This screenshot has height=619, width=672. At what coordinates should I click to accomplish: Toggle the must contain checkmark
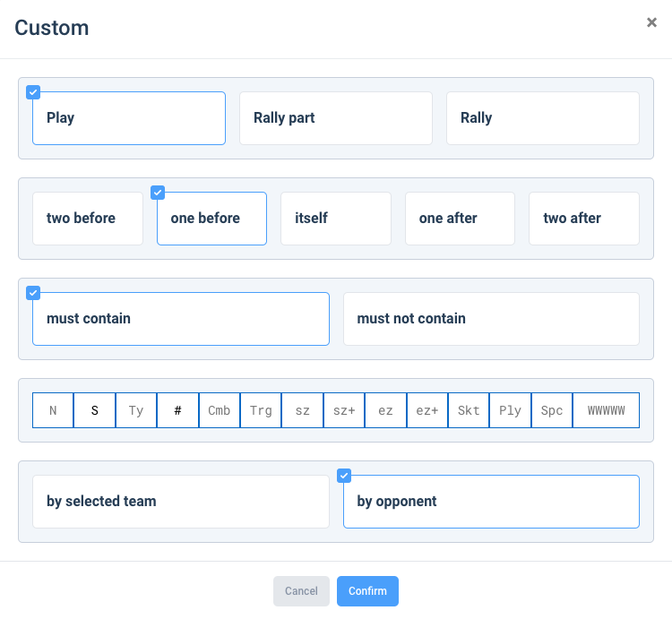[33, 293]
